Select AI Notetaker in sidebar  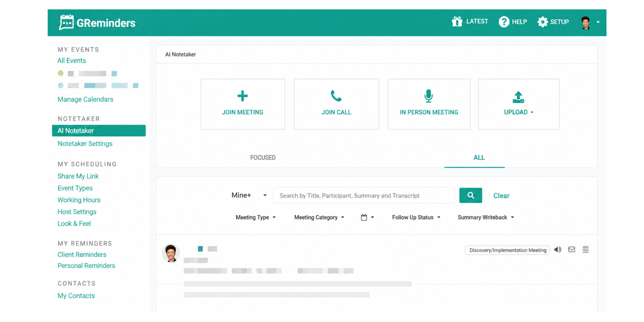pyautogui.click(x=99, y=131)
